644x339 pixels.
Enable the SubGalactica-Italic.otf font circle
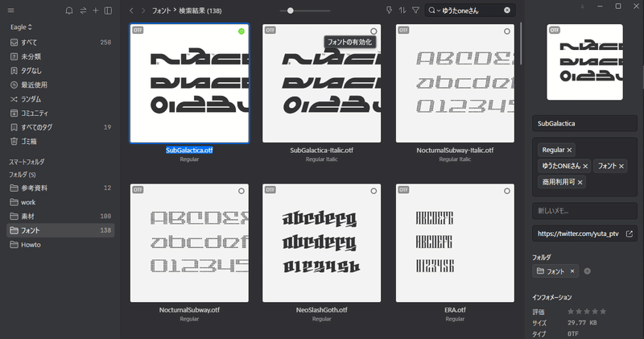(374, 31)
